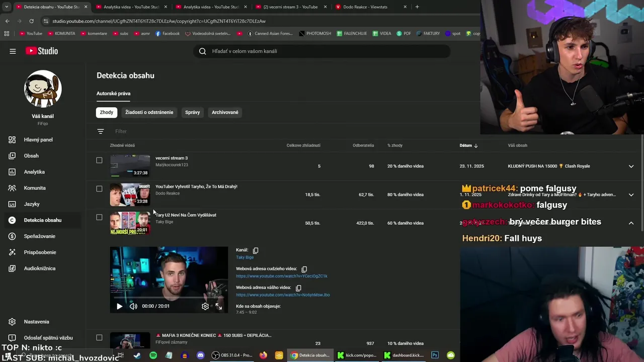Open the Analytika sidebar item
The width and height of the screenshot is (644, 362).
click(34, 172)
